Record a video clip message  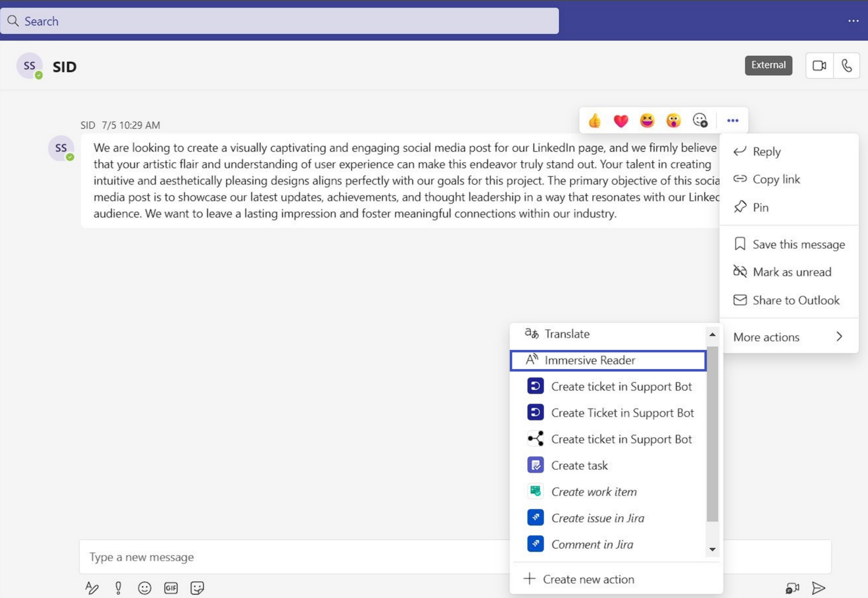792,588
